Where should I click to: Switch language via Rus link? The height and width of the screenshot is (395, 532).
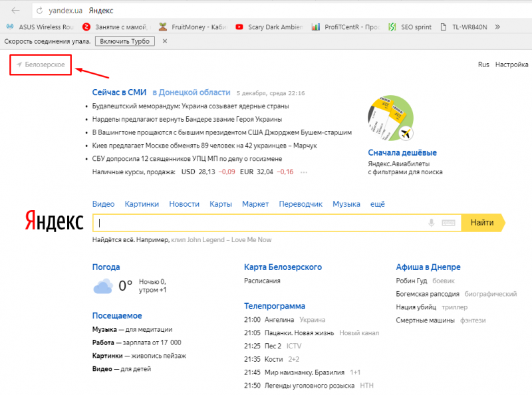pos(483,65)
